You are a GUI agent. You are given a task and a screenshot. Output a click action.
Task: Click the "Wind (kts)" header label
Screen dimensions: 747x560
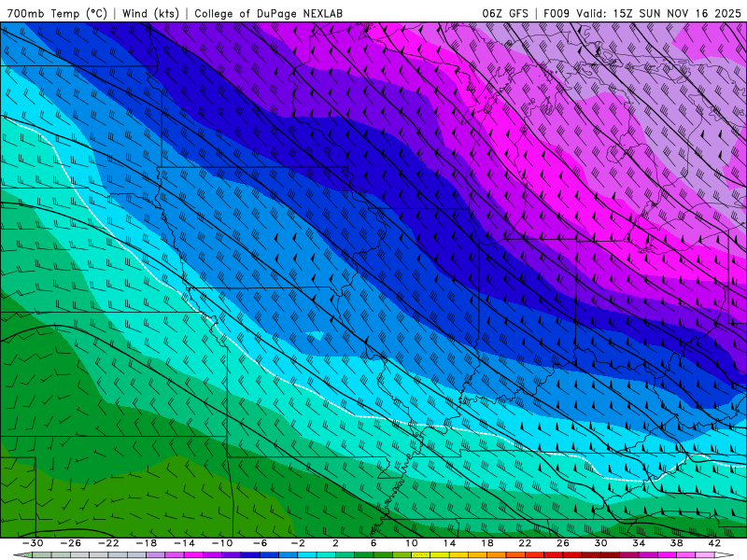[x=150, y=13]
